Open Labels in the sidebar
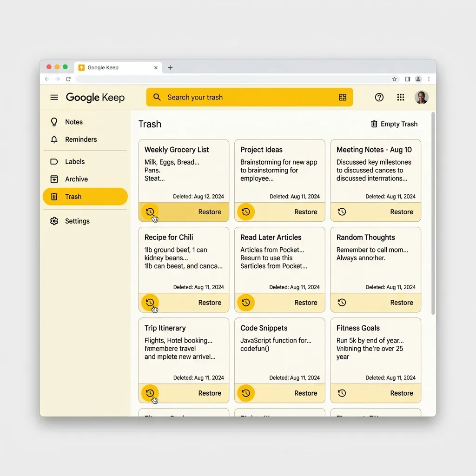This screenshot has width=476, height=476. click(86, 161)
